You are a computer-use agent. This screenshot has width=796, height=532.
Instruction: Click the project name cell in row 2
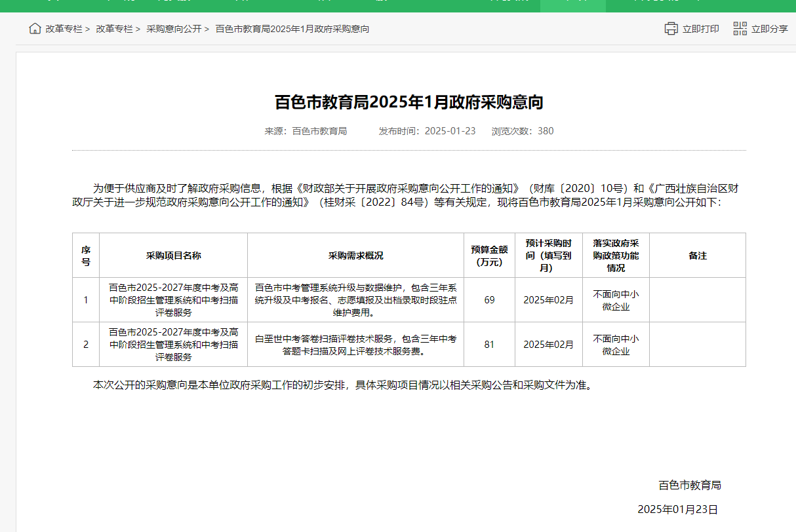174,345
